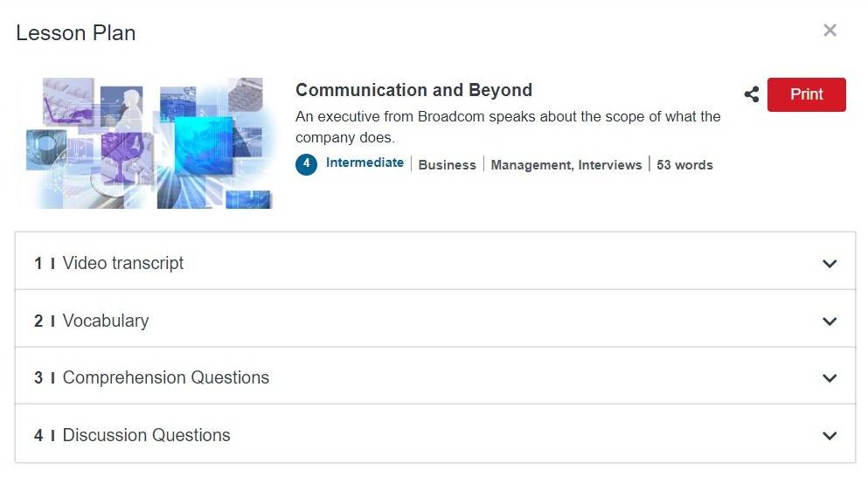
Task: Select the Management, Interviews tag
Action: [566, 165]
